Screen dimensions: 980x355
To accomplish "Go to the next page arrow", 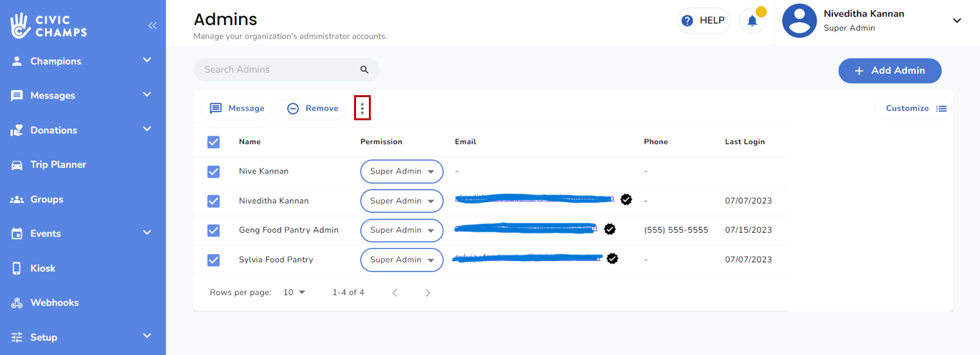I will [428, 293].
